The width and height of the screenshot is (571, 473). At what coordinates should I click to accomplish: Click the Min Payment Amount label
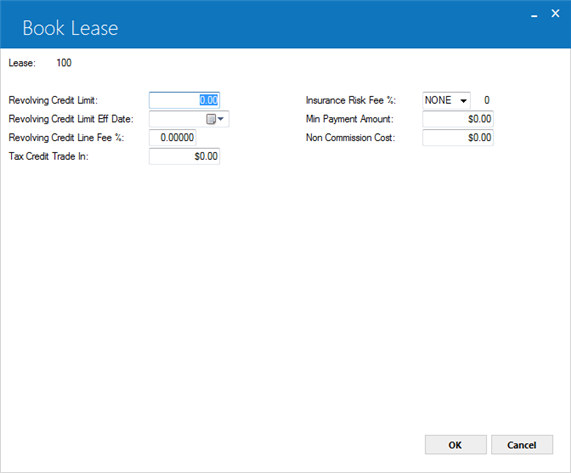(x=350, y=119)
